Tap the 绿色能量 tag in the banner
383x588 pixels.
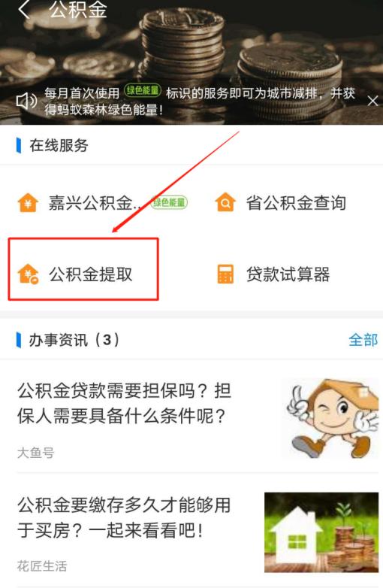click(x=143, y=90)
